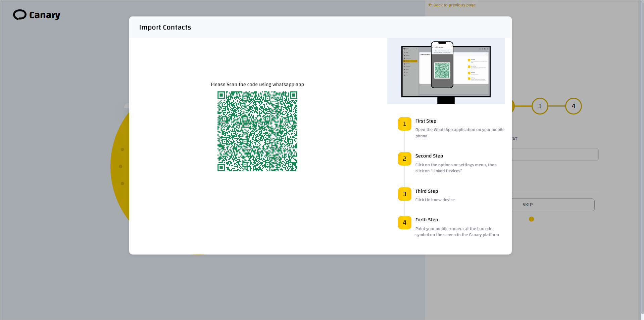
Task: Click the WhatsApp QR code
Action: 257,131
